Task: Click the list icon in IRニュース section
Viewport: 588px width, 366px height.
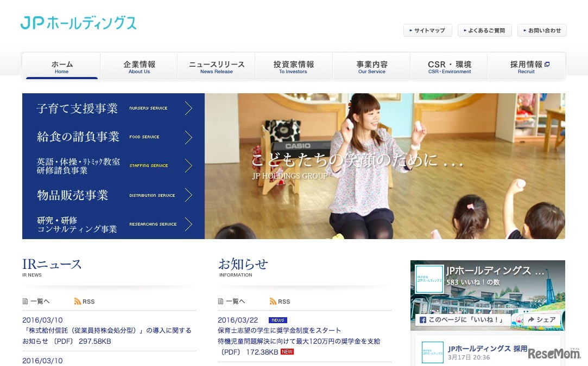Action: pyautogui.click(x=25, y=301)
